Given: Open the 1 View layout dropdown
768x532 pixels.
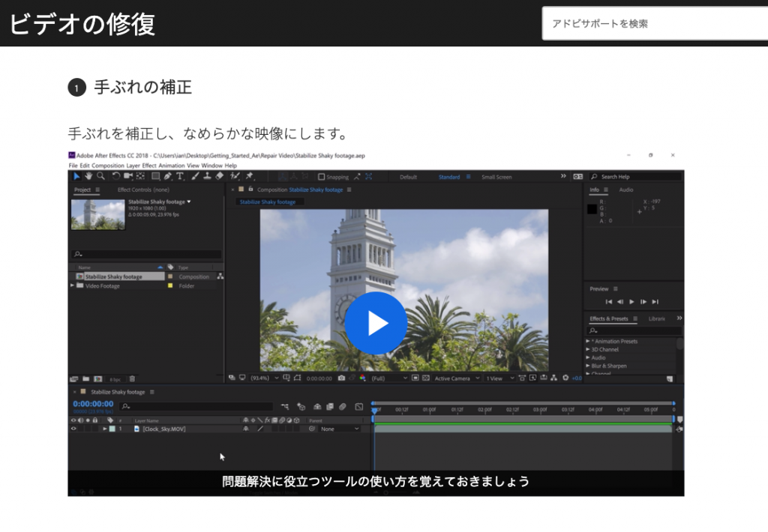Looking at the screenshot, I should pos(498,378).
